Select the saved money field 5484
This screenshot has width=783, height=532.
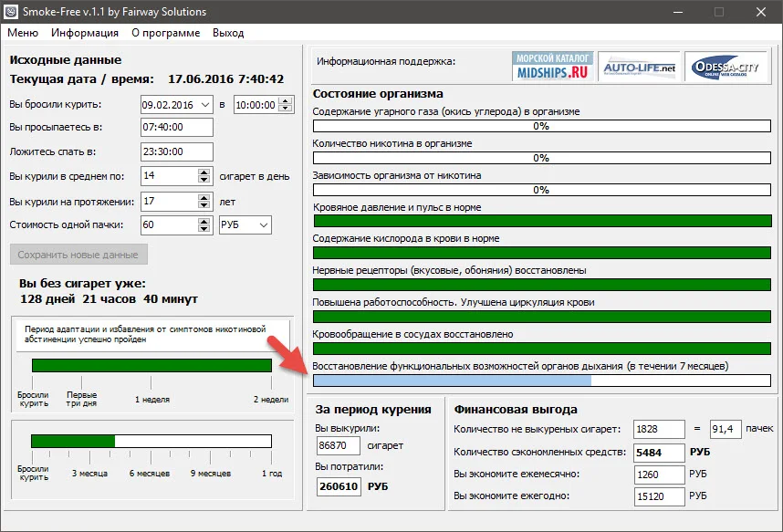[x=660, y=452]
